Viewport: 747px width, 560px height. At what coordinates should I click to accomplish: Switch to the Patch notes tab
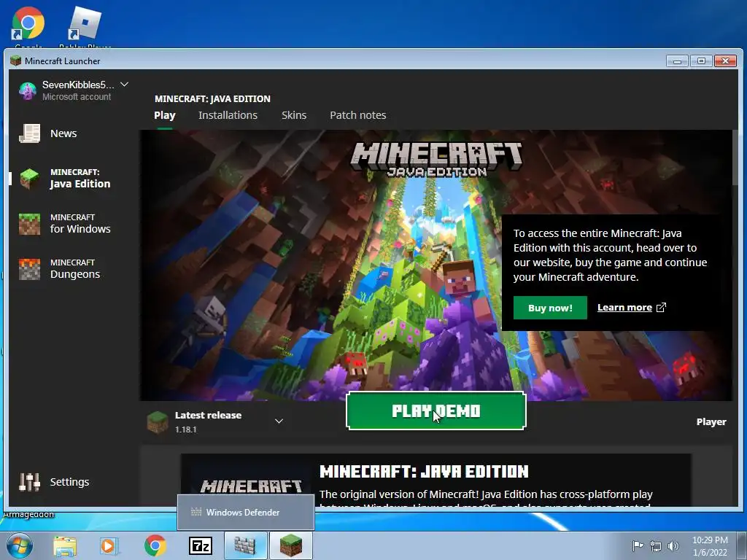point(357,115)
